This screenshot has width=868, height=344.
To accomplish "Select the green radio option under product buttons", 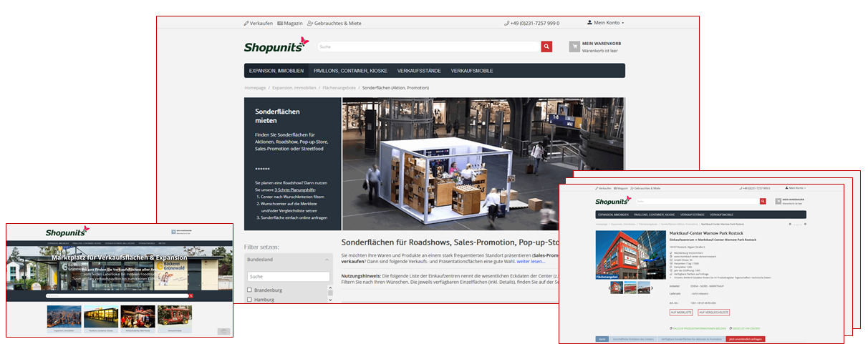I will tap(670, 328).
